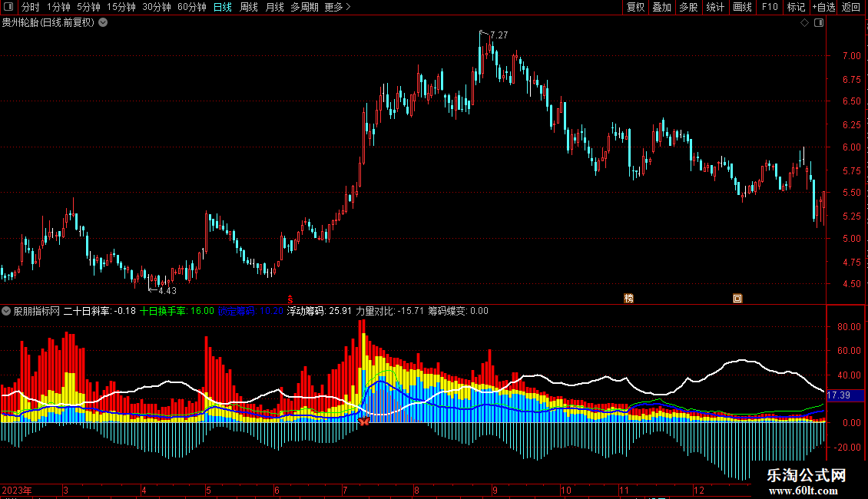Click the 十日换手率: 16.00 label
This screenshot has width=868, height=499.
pyautogui.click(x=177, y=311)
